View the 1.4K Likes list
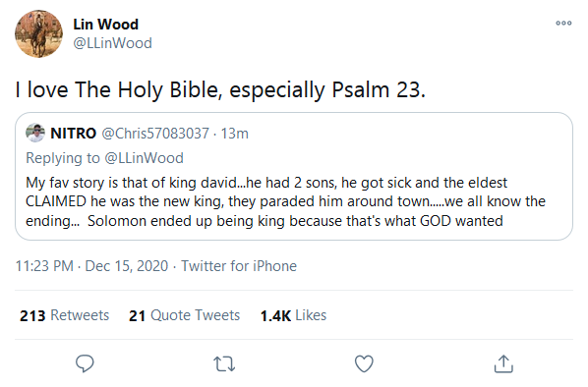The image size is (588, 387). pos(293,315)
